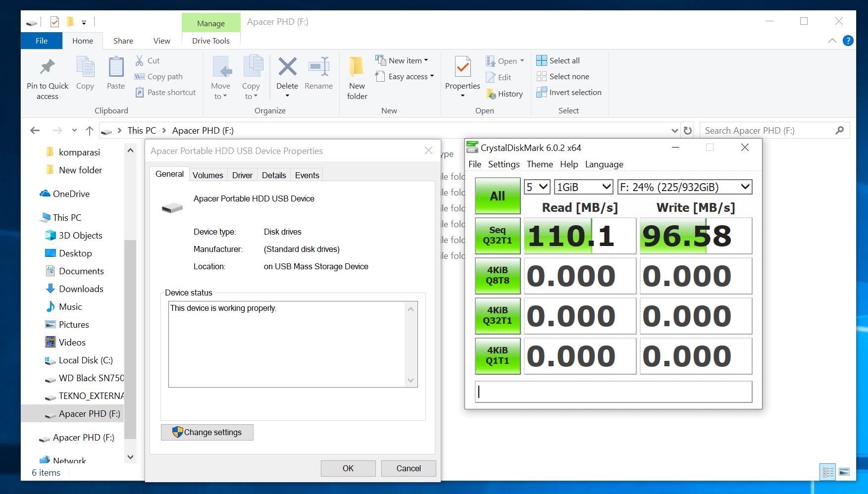Image resolution: width=868 pixels, height=494 pixels.
Task: Click the Pin to Quick access icon
Action: (48, 67)
